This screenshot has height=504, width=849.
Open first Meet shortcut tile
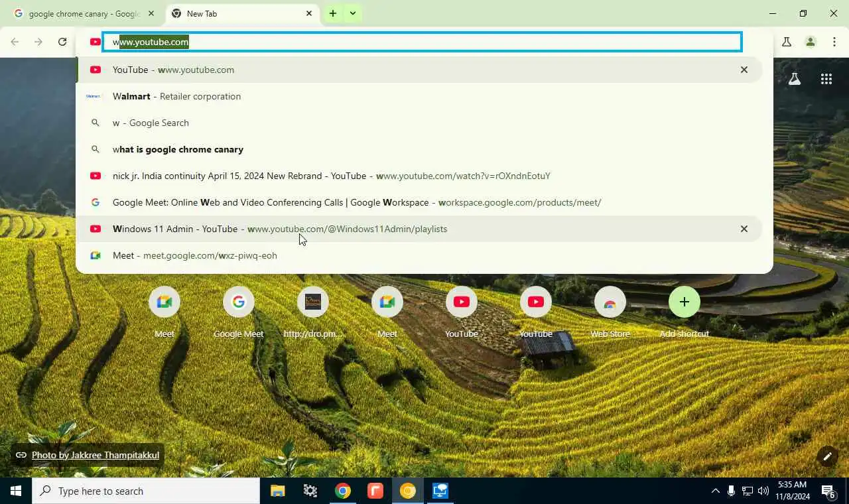(164, 312)
